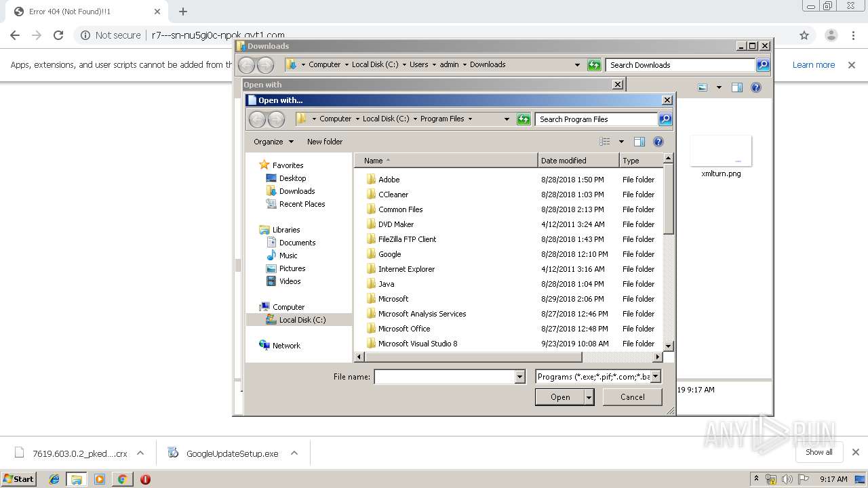Click the Search Downloads magnifier icon
The image size is (868, 488).
coord(763,65)
